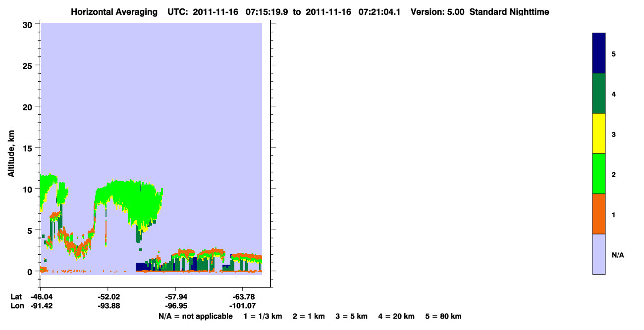Click the dark blue 5 color swatch
Image resolution: width=644 pixels, height=330 pixels.
pos(599,53)
